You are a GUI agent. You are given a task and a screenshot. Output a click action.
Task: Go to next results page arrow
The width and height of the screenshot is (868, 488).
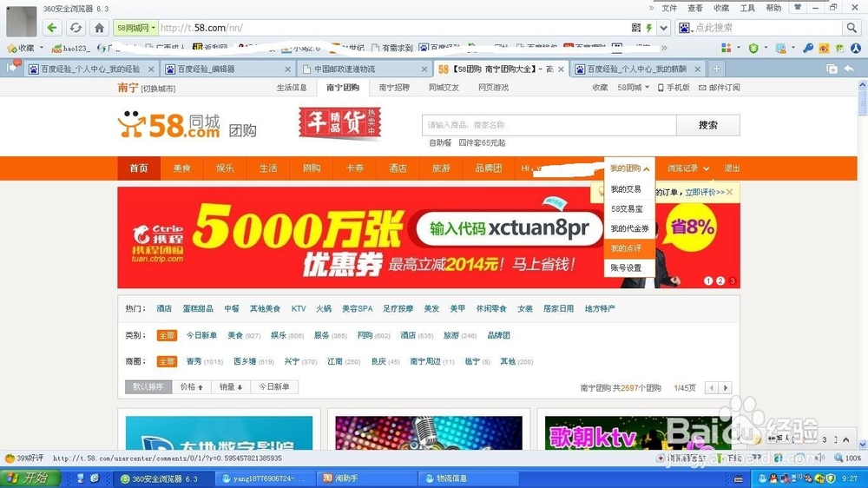coord(726,388)
